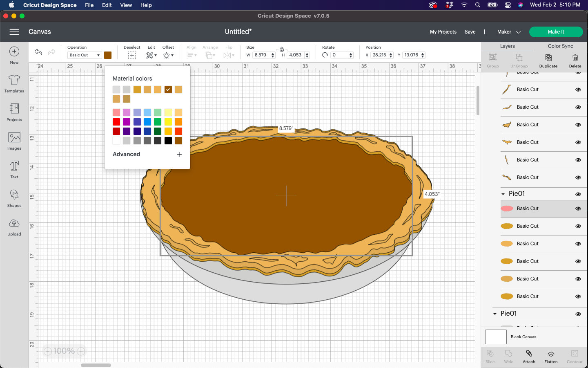
Task: Toggle the size aspect ratio lock
Action: coord(282,49)
